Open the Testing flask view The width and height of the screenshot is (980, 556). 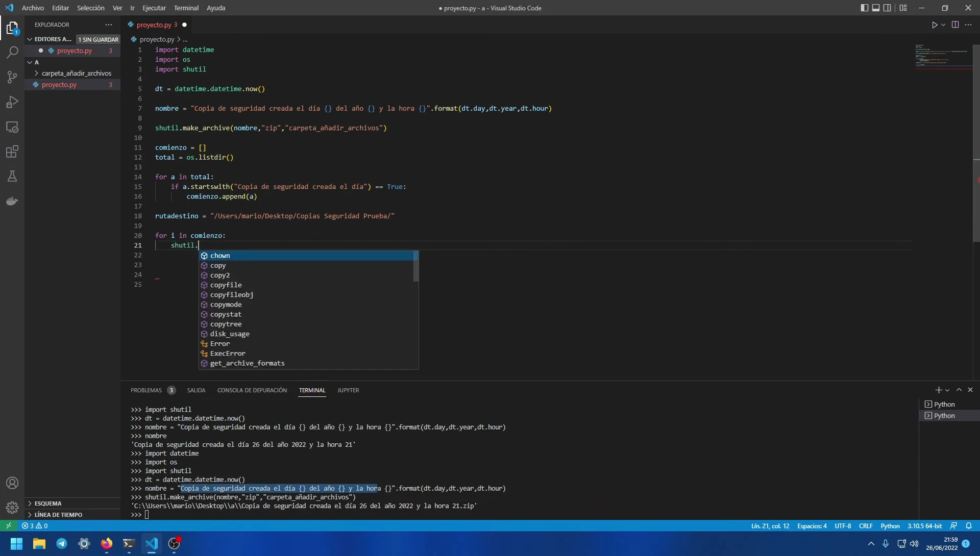point(12,176)
